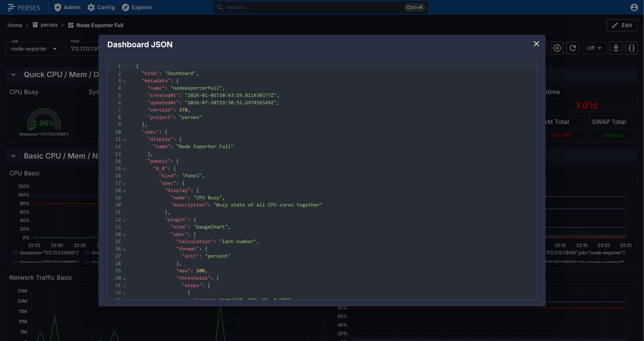This screenshot has width=644, height=341.
Task: Fold the steps array at line 31
Action: (x=125, y=286)
